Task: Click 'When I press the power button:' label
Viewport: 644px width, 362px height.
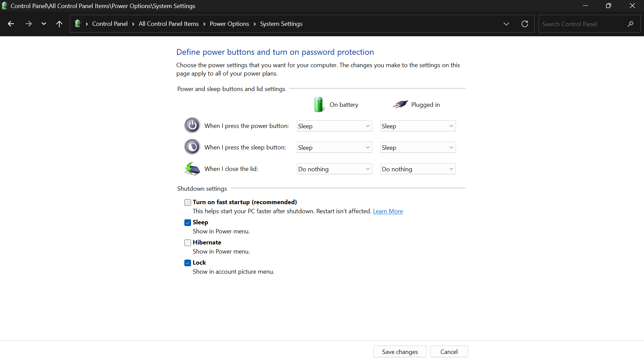Action: 246,126
